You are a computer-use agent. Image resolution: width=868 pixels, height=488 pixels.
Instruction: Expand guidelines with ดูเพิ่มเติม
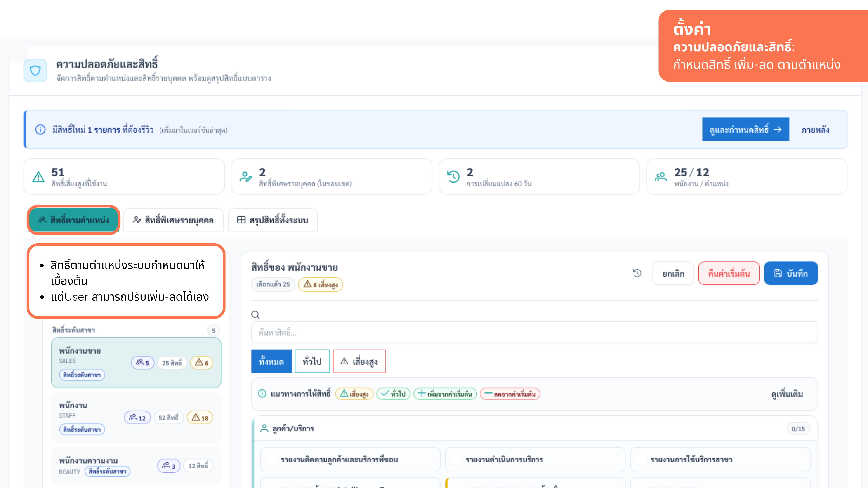(787, 394)
